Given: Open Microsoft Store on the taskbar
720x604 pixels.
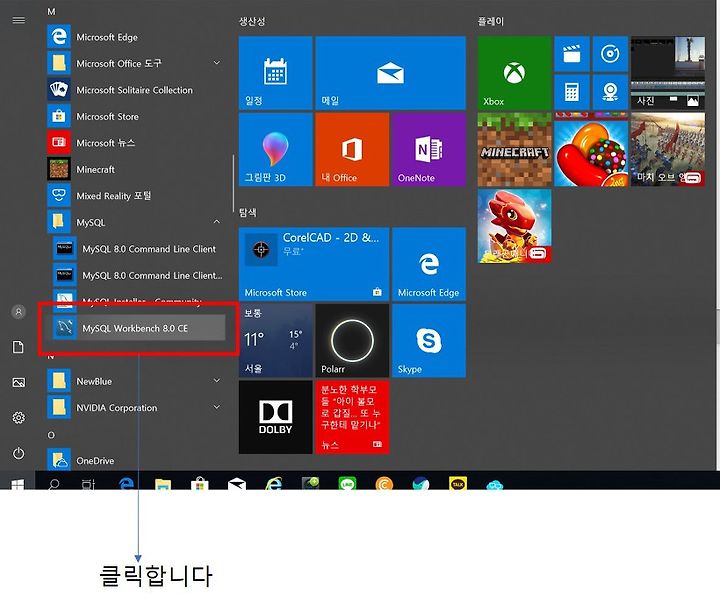Looking at the screenshot, I should (200, 484).
